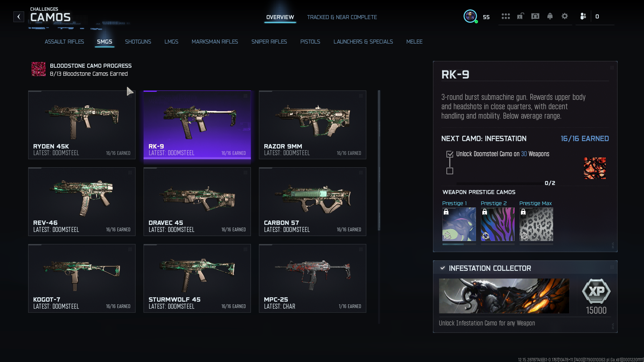Click the lock icon on Prestige Max camo
This screenshot has width=644, height=362.
pyautogui.click(x=523, y=212)
